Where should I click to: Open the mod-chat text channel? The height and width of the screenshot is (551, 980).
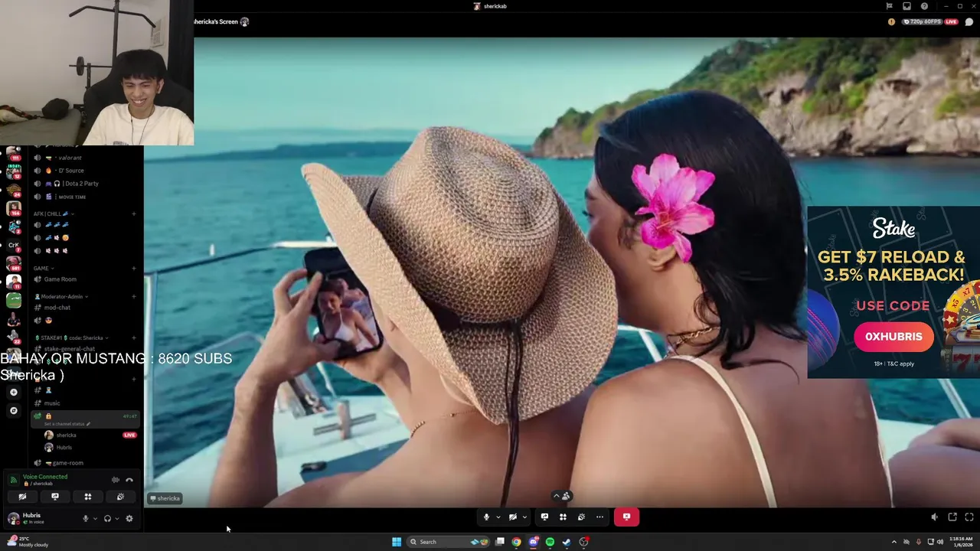84,308
